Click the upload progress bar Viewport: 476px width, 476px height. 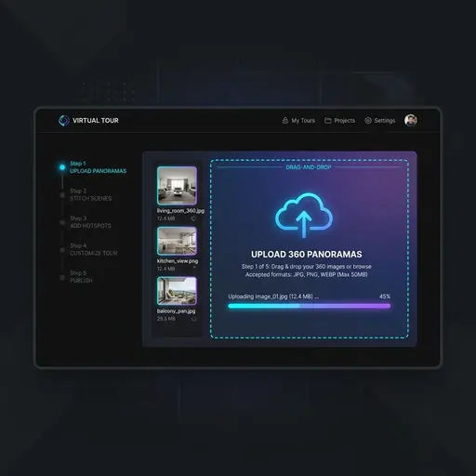coord(310,306)
